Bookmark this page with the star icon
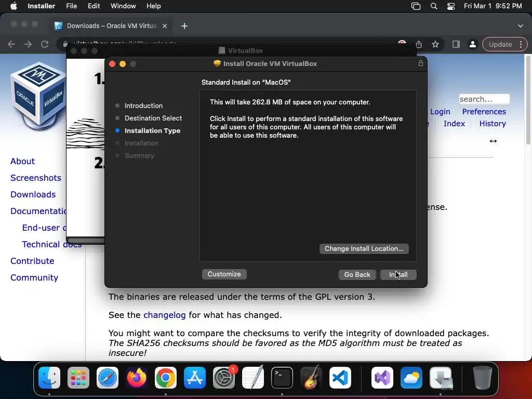The image size is (532, 399). coord(435,44)
